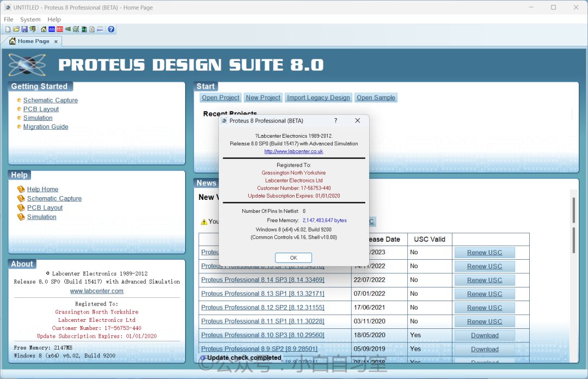The image size is (588, 379).
Task: Click the News panel vertical scrollbar
Action: click(x=573, y=240)
